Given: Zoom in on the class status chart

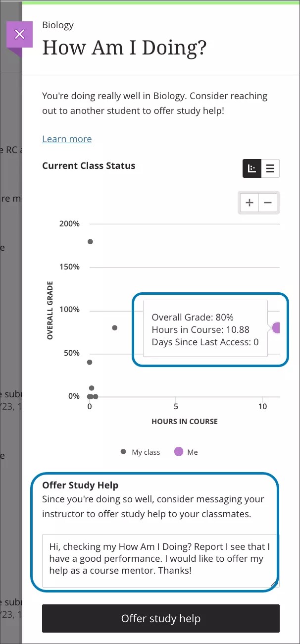Looking at the screenshot, I should coord(249,202).
